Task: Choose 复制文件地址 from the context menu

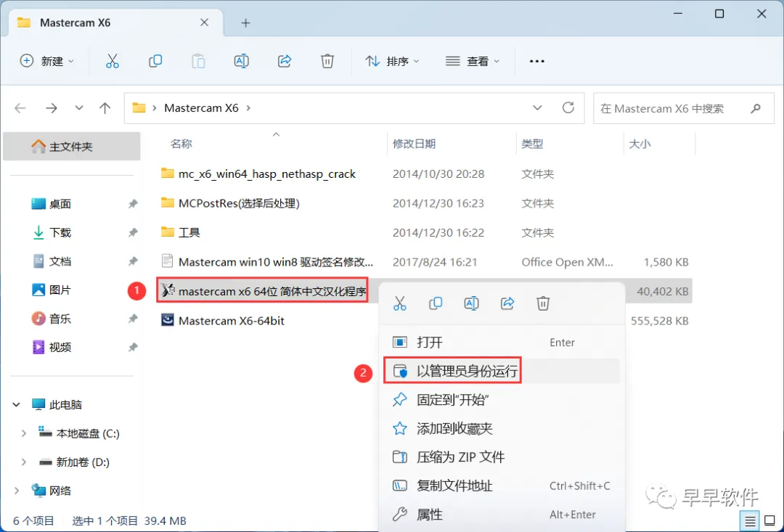Action: [x=502, y=486]
